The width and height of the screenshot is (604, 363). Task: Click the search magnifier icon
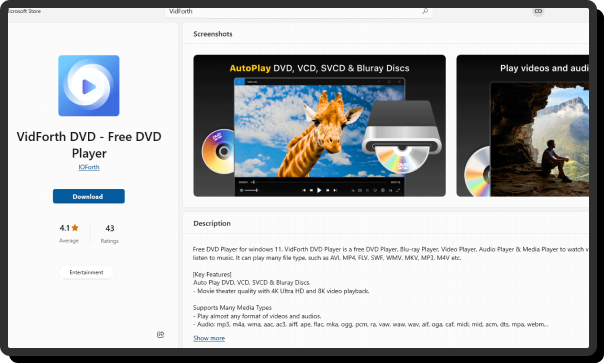tap(425, 11)
